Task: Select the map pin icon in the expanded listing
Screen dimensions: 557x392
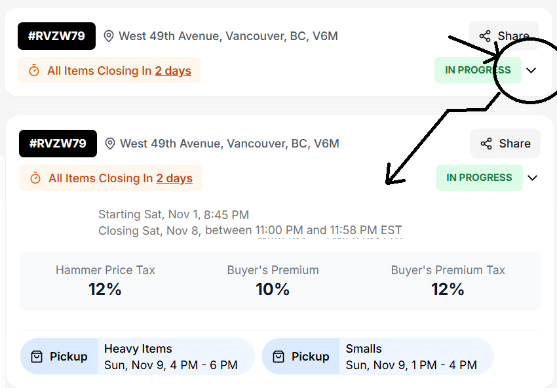Action: coord(109,143)
